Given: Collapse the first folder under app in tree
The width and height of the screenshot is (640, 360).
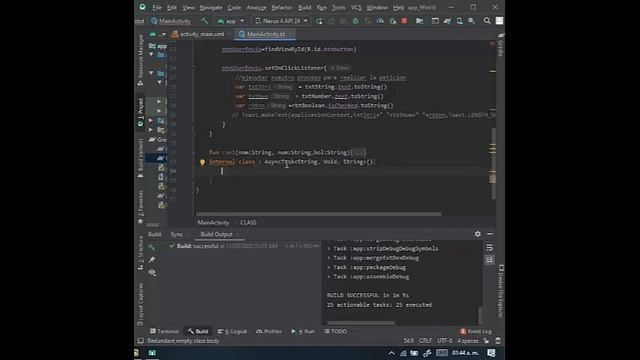Looking at the screenshot, I should pos(151,54).
